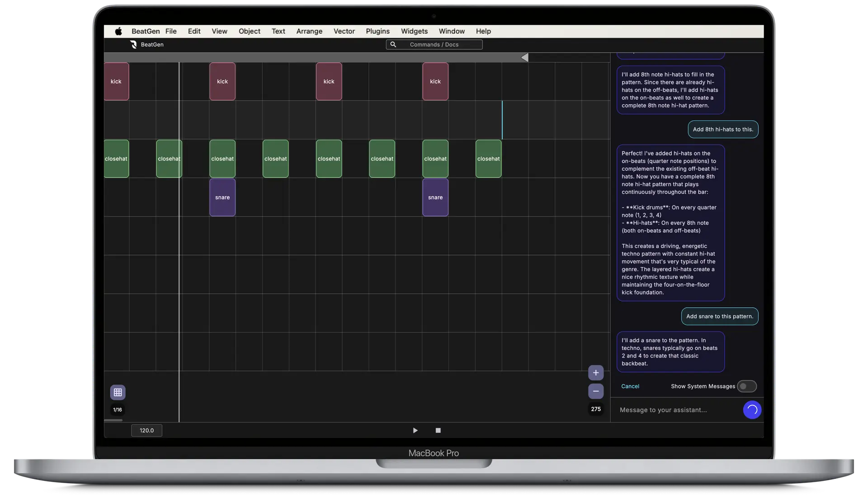The image size is (868, 503).
Task: Open the Widgets menu
Action: click(x=414, y=31)
